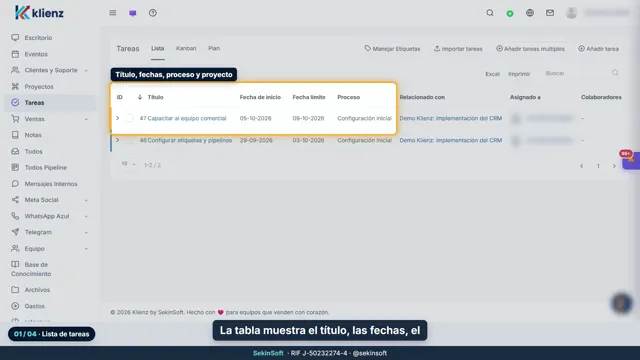Sort by Fecha de inicio column
This screenshot has height=360, width=640.
click(x=260, y=97)
